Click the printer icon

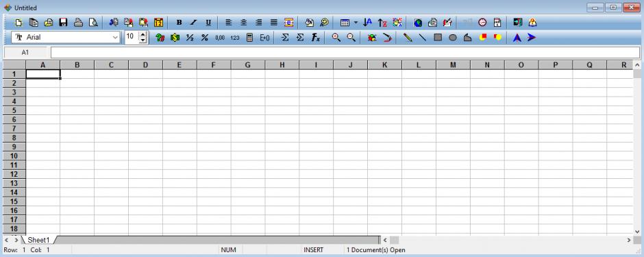[x=79, y=23]
